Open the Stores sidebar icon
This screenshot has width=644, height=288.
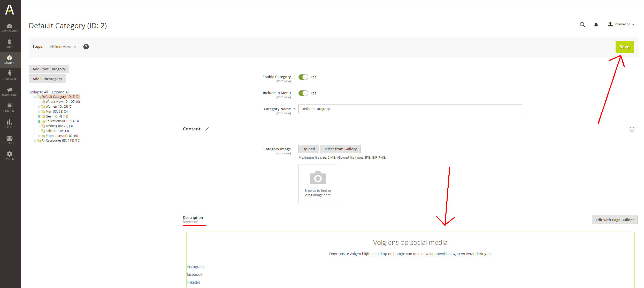(x=10, y=140)
